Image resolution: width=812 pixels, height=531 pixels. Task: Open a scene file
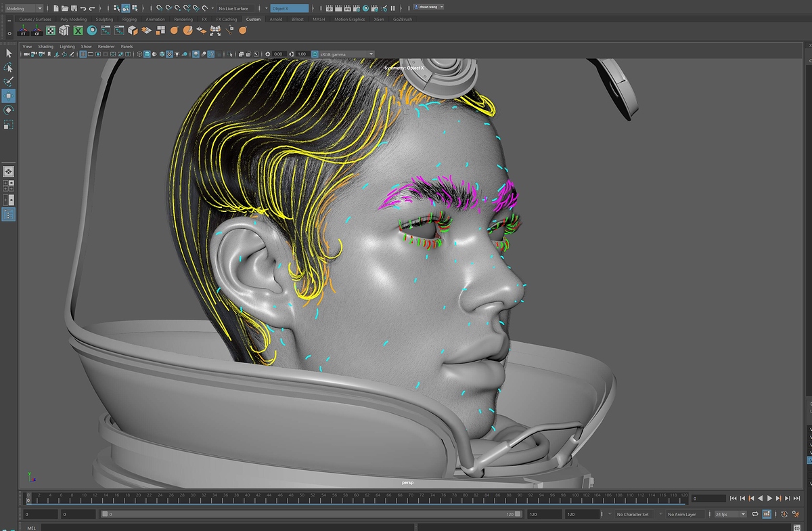click(65, 8)
